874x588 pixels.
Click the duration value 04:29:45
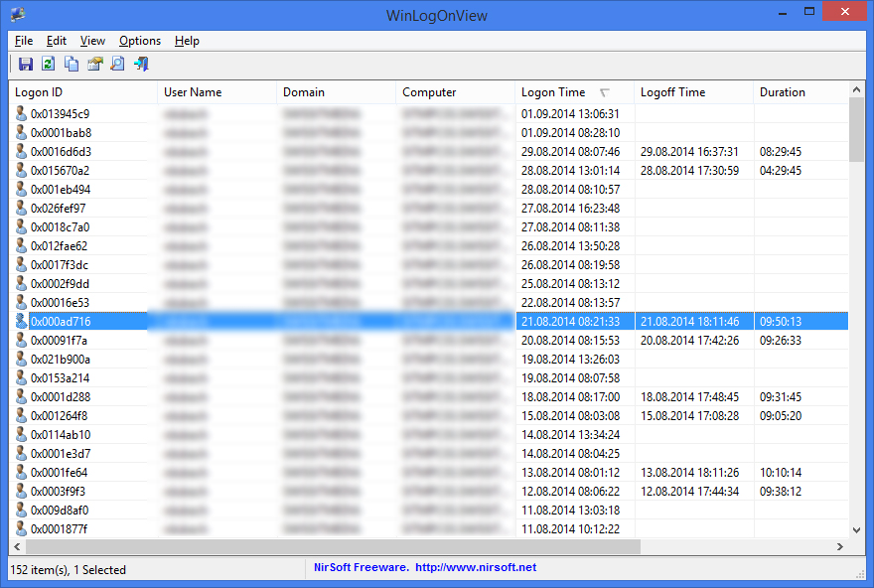coord(781,171)
